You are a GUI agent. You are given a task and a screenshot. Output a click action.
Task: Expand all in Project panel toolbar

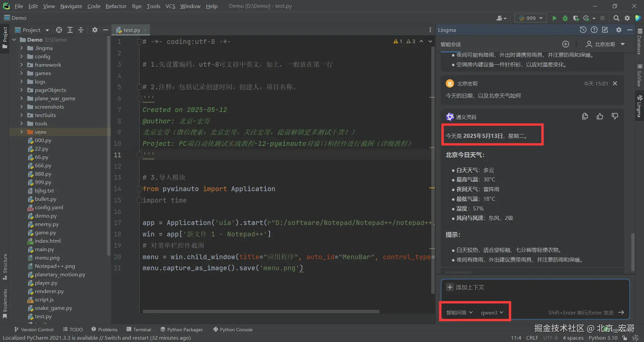click(70, 30)
